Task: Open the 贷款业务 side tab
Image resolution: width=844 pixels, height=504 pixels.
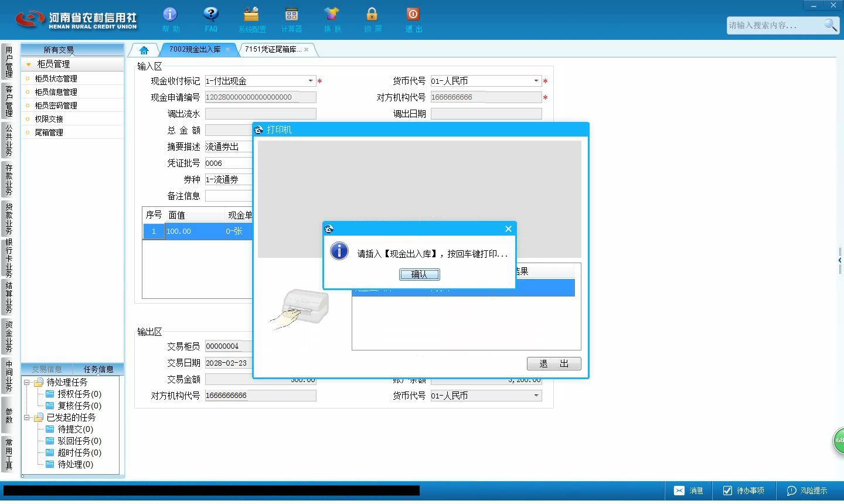Action: point(8,219)
